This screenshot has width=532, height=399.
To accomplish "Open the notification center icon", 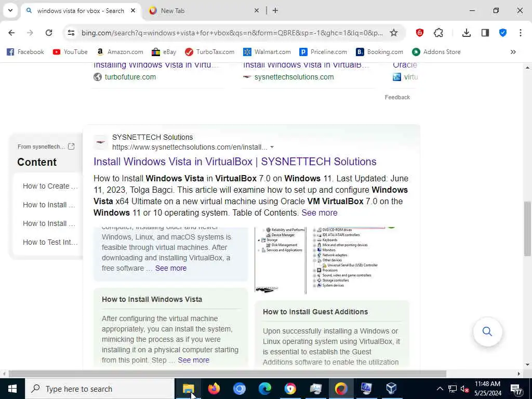I will pos(517,389).
